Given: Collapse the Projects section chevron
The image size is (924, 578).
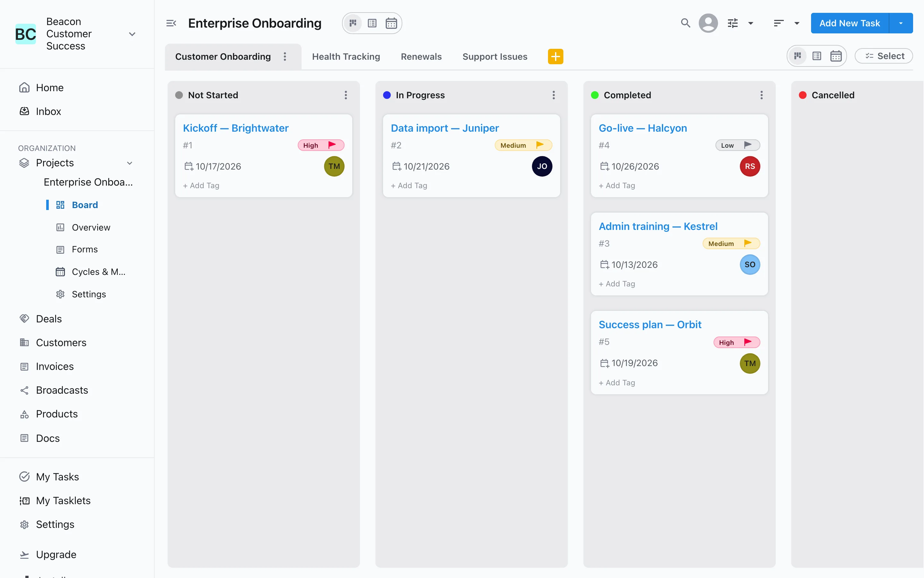Looking at the screenshot, I should (x=129, y=163).
